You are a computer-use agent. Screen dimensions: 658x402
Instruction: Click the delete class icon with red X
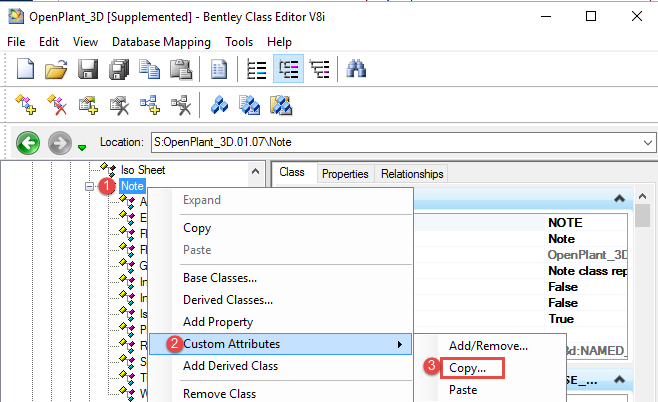point(57,104)
